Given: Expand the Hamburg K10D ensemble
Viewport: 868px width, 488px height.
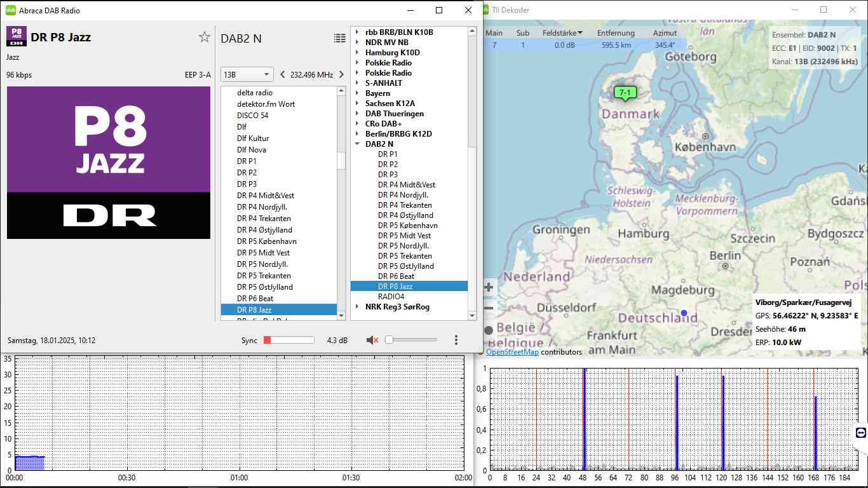Looking at the screenshot, I should pyautogui.click(x=358, y=53).
